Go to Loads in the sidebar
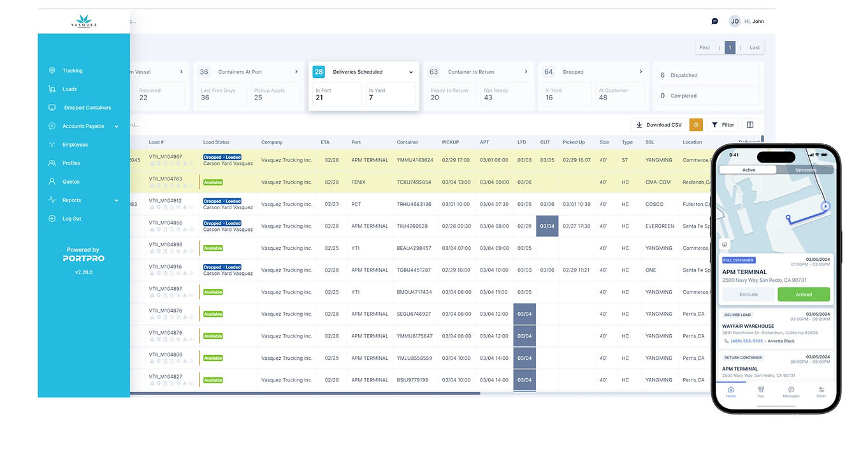 pos(69,89)
